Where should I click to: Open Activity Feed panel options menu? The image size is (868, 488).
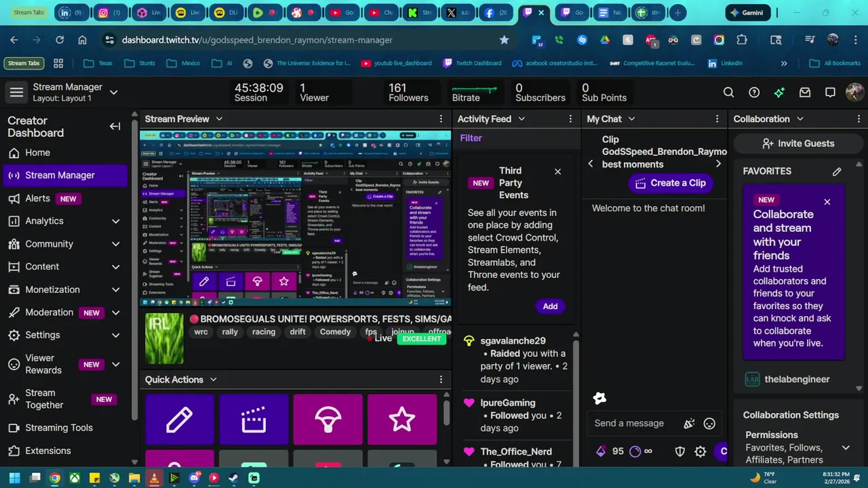click(570, 119)
